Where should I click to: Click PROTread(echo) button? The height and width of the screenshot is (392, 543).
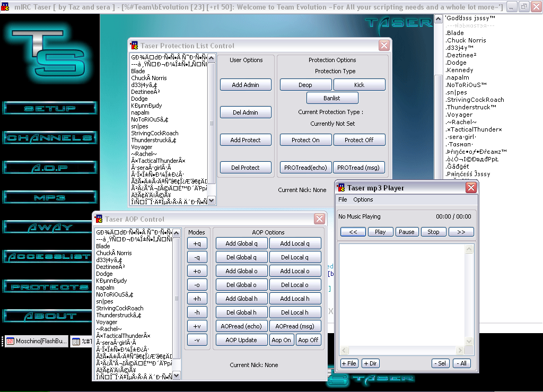pyautogui.click(x=305, y=168)
